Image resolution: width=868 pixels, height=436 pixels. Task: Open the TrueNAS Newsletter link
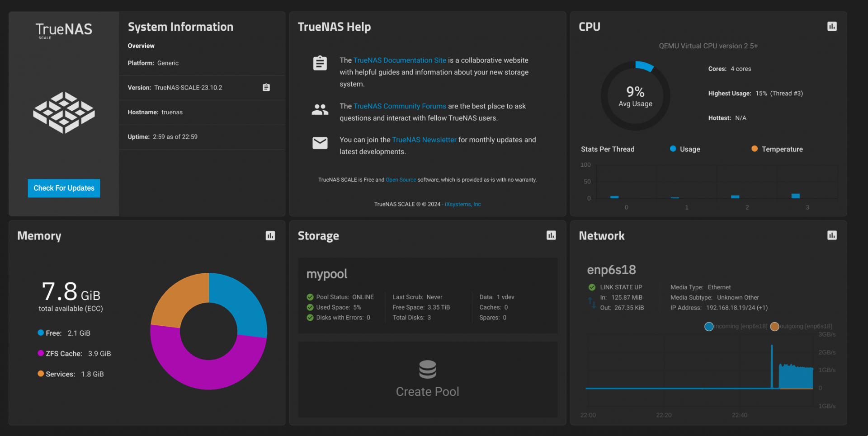click(424, 140)
